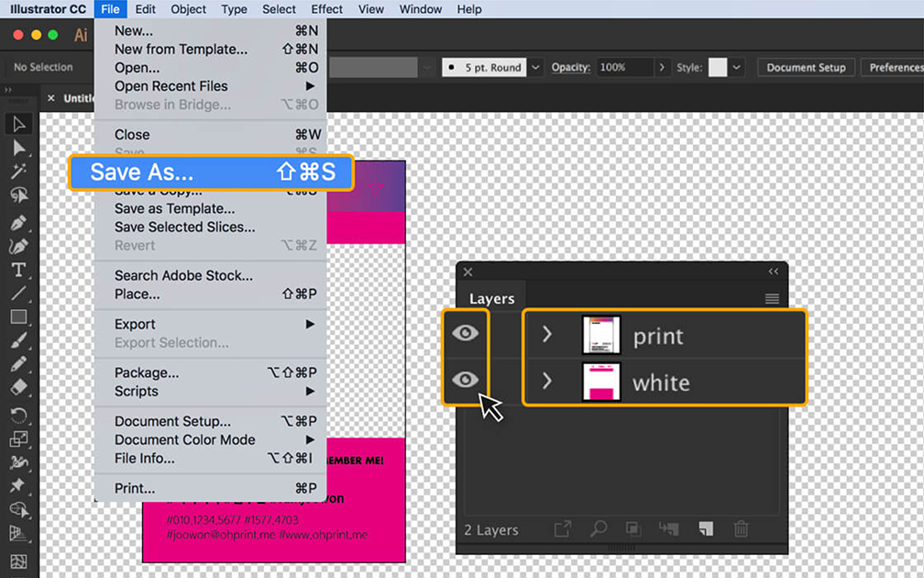Choose the Rectangle tool

[19, 317]
